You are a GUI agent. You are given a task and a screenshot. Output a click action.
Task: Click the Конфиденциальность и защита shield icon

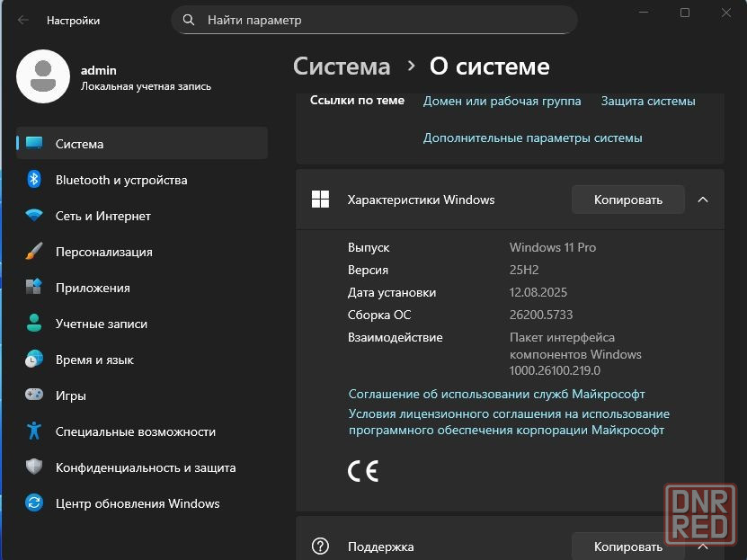[34, 467]
